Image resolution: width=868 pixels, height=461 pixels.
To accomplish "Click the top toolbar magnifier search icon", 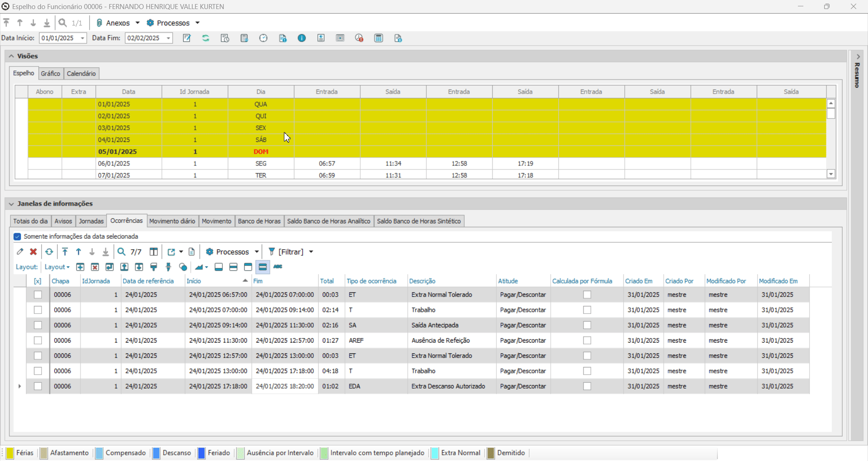I will [63, 23].
